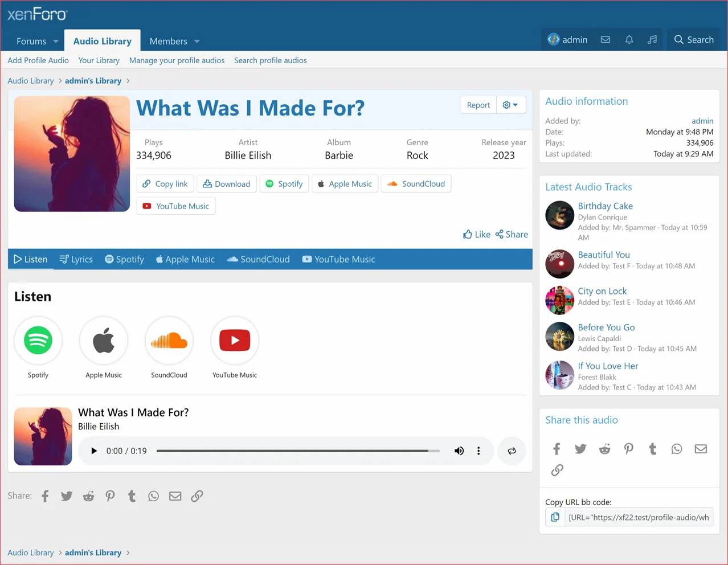Click the notification bell icon in header
Image resolution: width=728 pixels, height=565 pixels.
click(629, 40)
